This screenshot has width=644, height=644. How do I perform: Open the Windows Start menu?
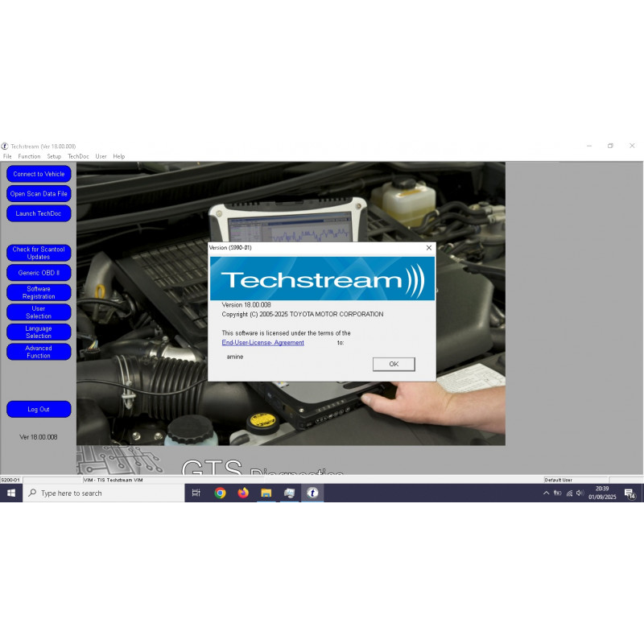tap(11, 493)
